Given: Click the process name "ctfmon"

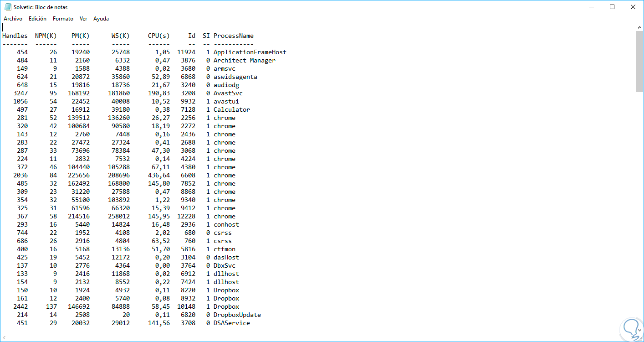Looking at the screenshot, I should pyautogui.click(x=225, y=249).
